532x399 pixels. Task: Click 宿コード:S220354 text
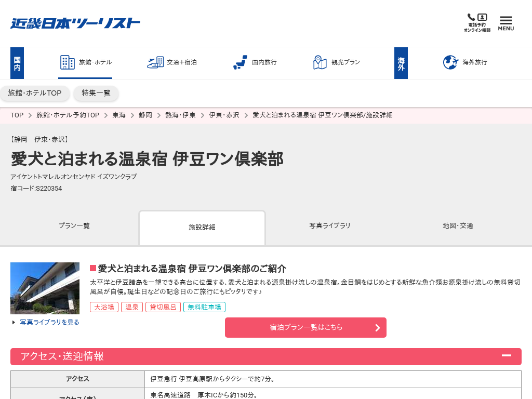[36, 188]
